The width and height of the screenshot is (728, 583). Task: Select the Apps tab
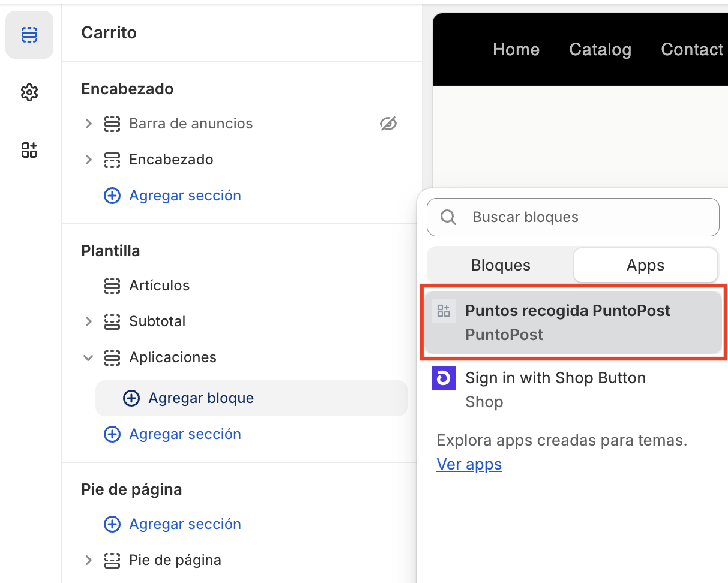tap(645, 265)
